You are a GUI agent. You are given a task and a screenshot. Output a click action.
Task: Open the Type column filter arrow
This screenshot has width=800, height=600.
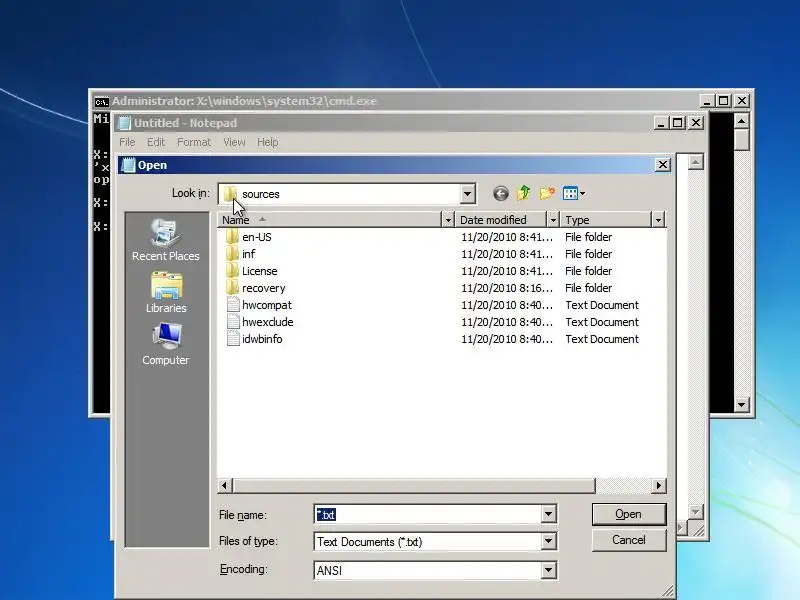[658, 220]
